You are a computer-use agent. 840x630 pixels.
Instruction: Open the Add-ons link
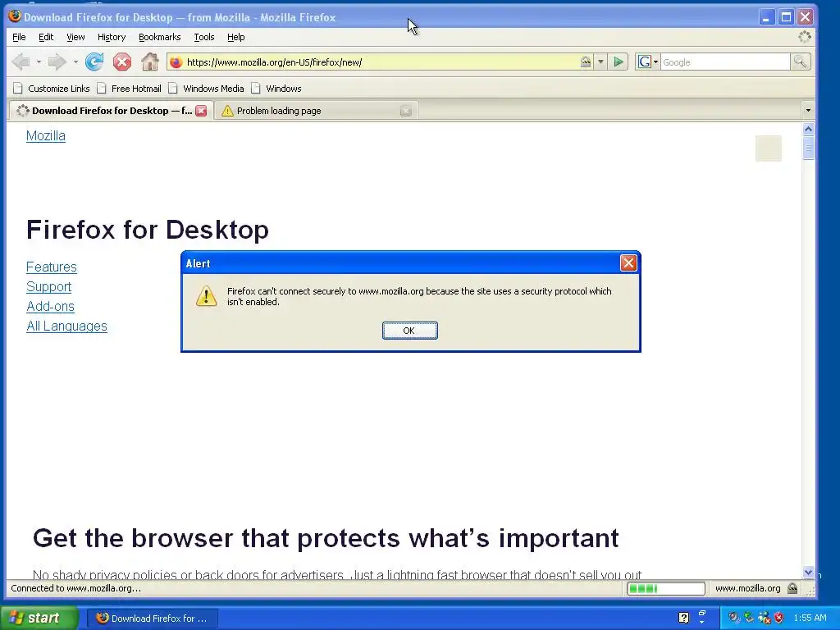tap(50, 307)
